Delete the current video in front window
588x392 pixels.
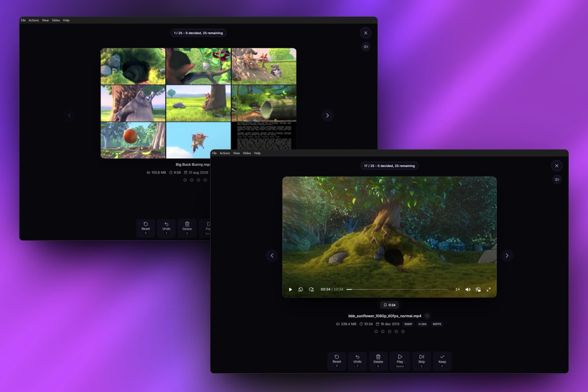[378, 361]
